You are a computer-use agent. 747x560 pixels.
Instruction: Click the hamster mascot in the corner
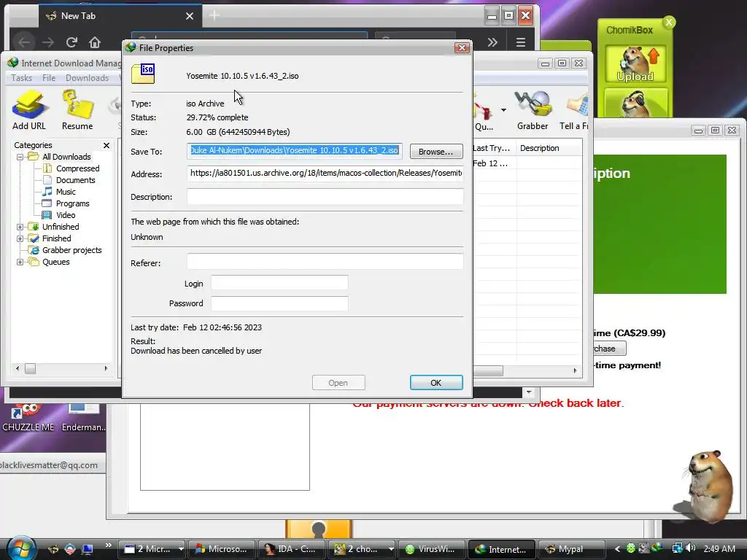click(708, 486)
